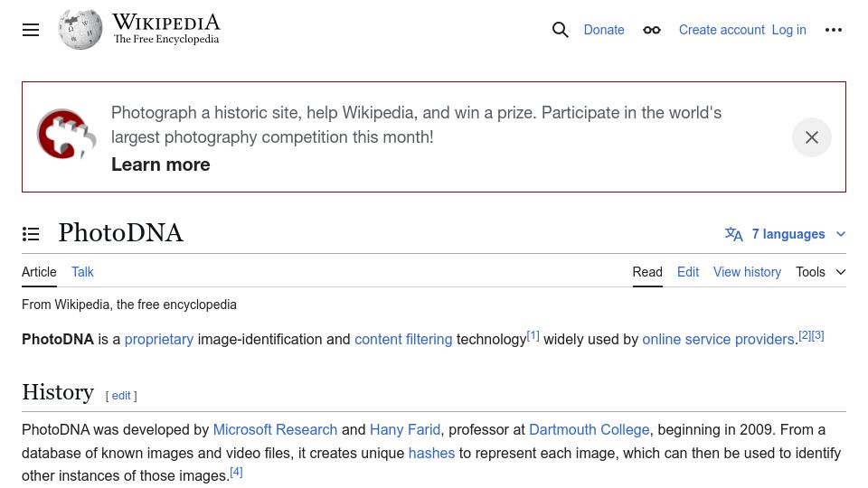868x488 pixels.
Task: Click the Donate link
Action: point(604,30)
